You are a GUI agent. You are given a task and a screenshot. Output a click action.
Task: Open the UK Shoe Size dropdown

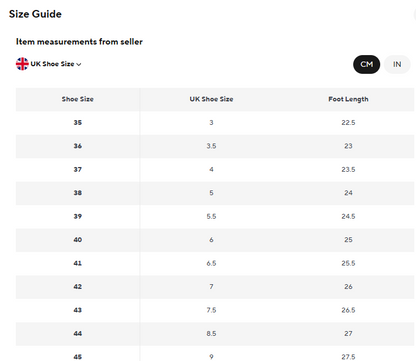point(49,64)
